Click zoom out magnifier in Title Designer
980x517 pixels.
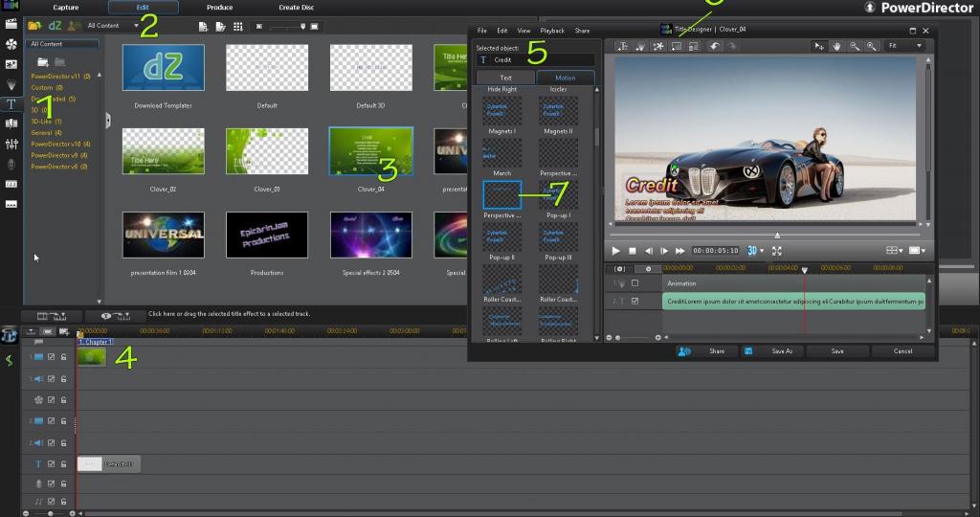pyautogui.click(x=854, y=46)
